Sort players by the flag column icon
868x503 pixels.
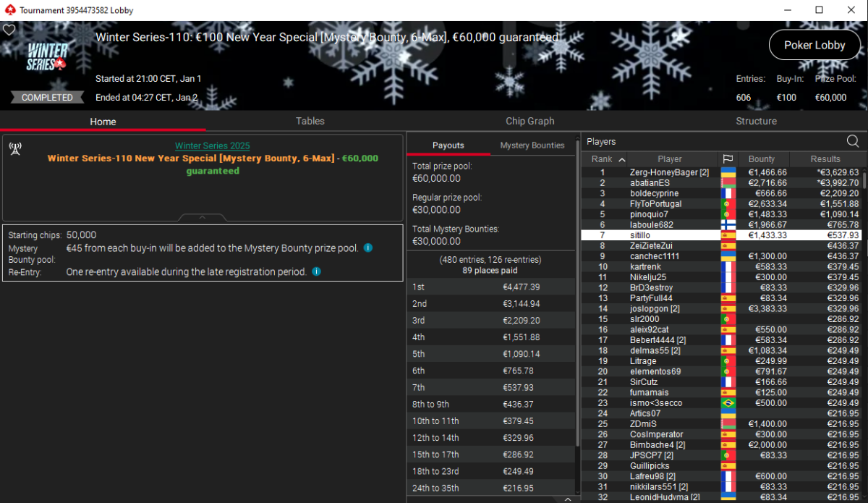(x=728, y=159)
